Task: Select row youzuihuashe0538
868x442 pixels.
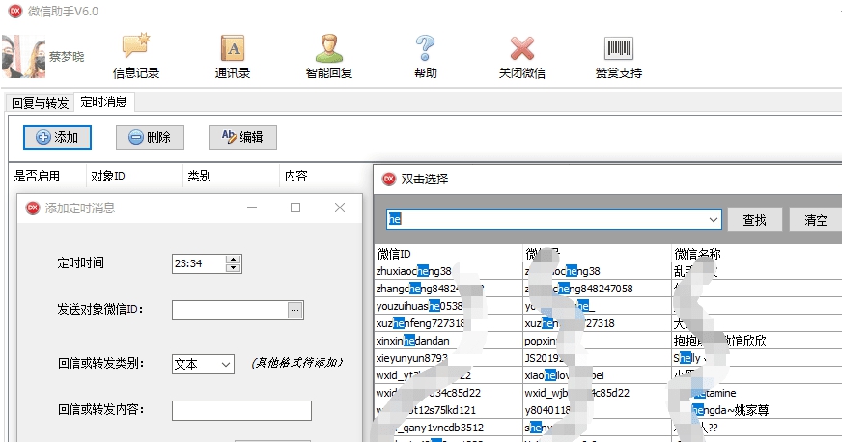Action: coord(448,306)
